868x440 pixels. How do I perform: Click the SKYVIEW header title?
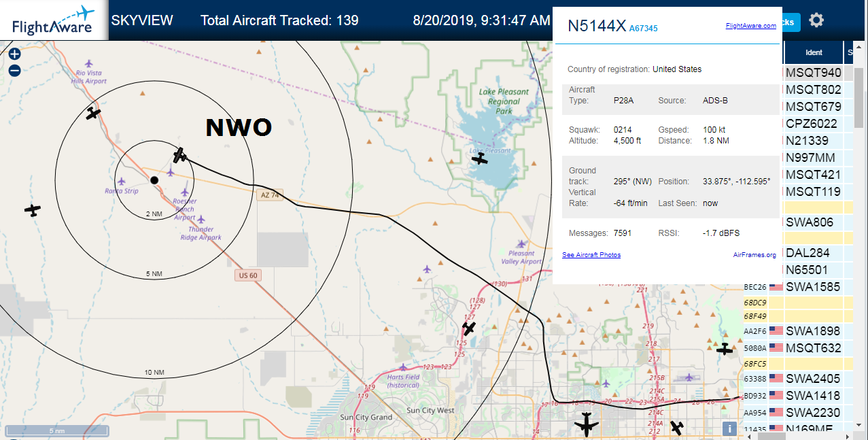[142, 20]
